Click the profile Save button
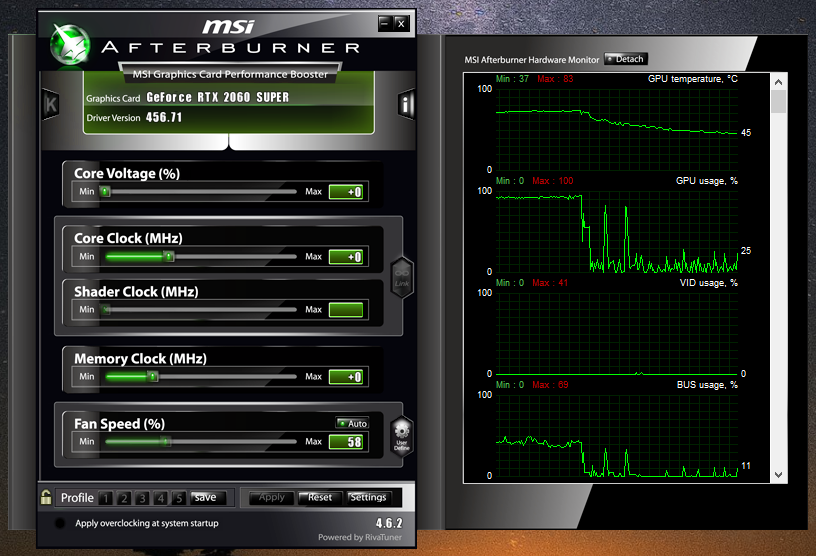This screenshot has height=556, width=816. click(x=208, y=498)
